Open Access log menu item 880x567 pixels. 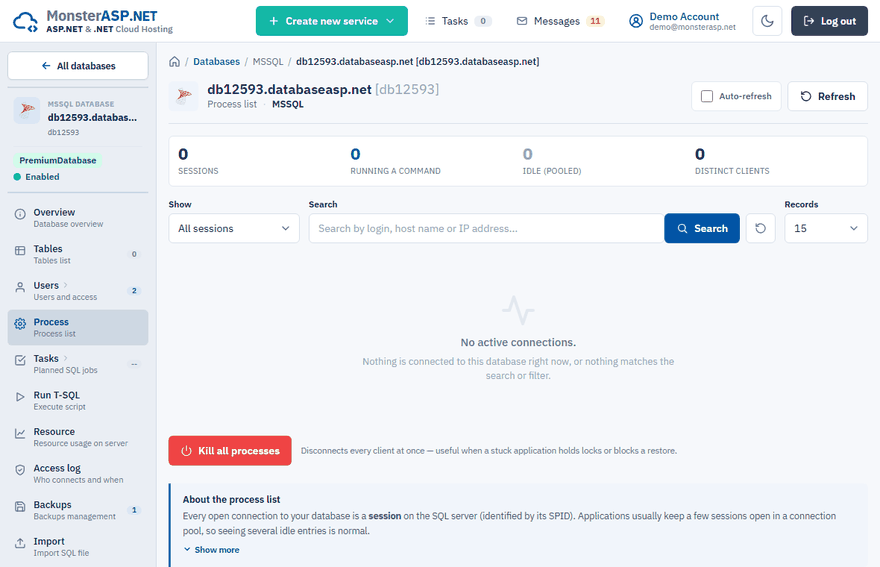pos(78,474)
